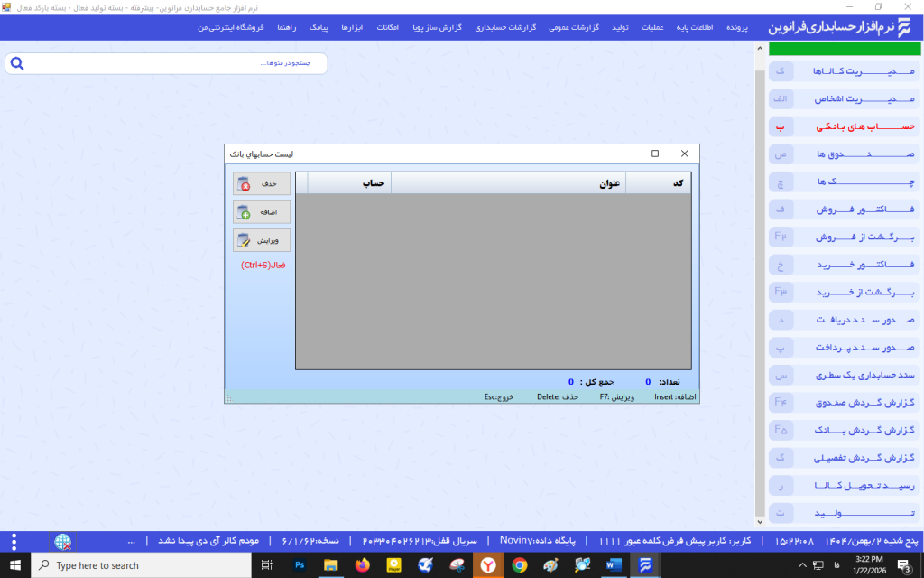
Task: Open the راهنما (Help) menu
Action: pos(287,28)
